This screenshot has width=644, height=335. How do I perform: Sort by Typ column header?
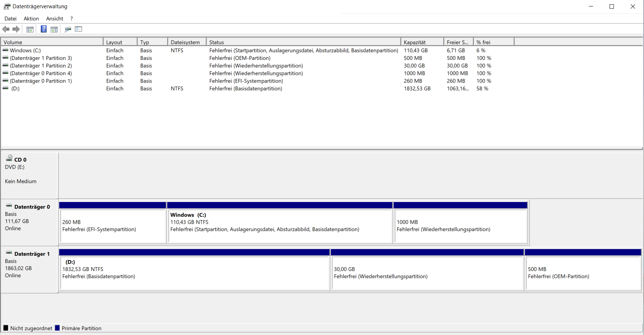pyautogui.click(x=152, y=42)
